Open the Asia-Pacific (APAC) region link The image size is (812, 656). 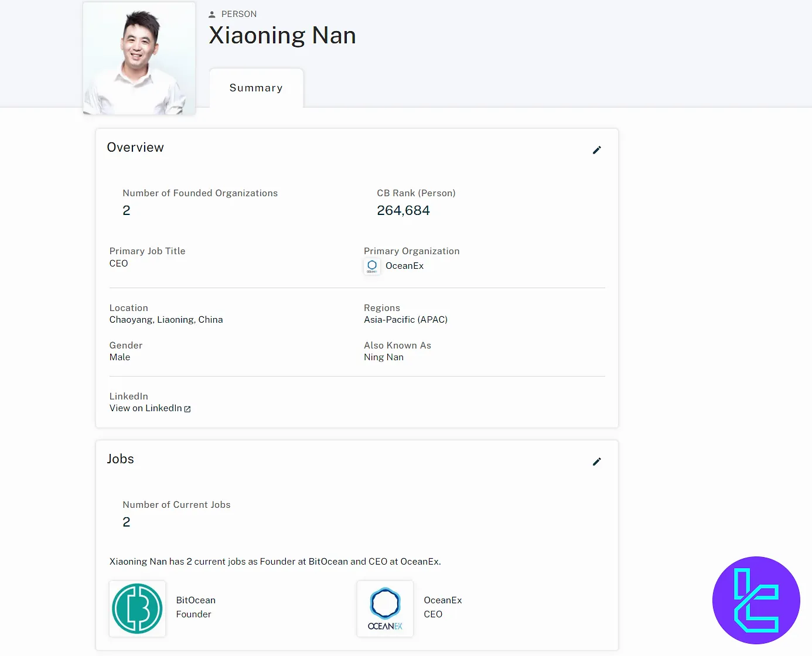pyautogui.click(x=405, y=320)
